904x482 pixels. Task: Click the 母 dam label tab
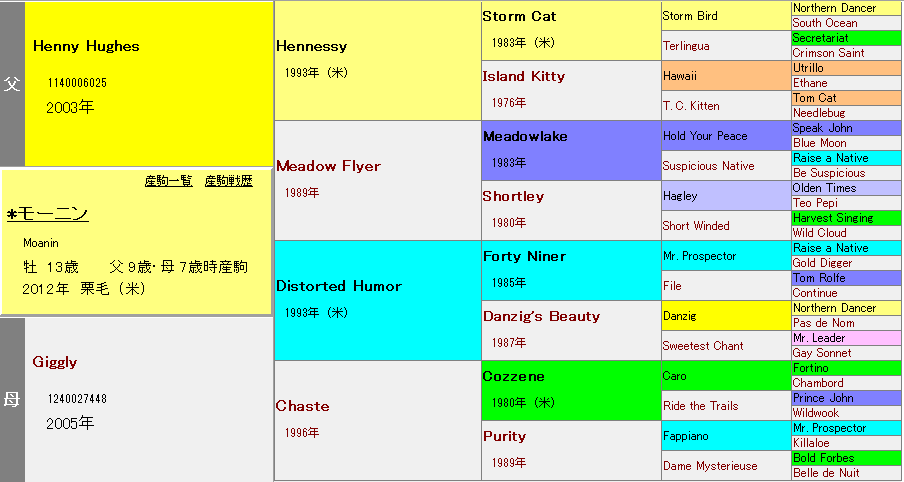pos(12,400)
